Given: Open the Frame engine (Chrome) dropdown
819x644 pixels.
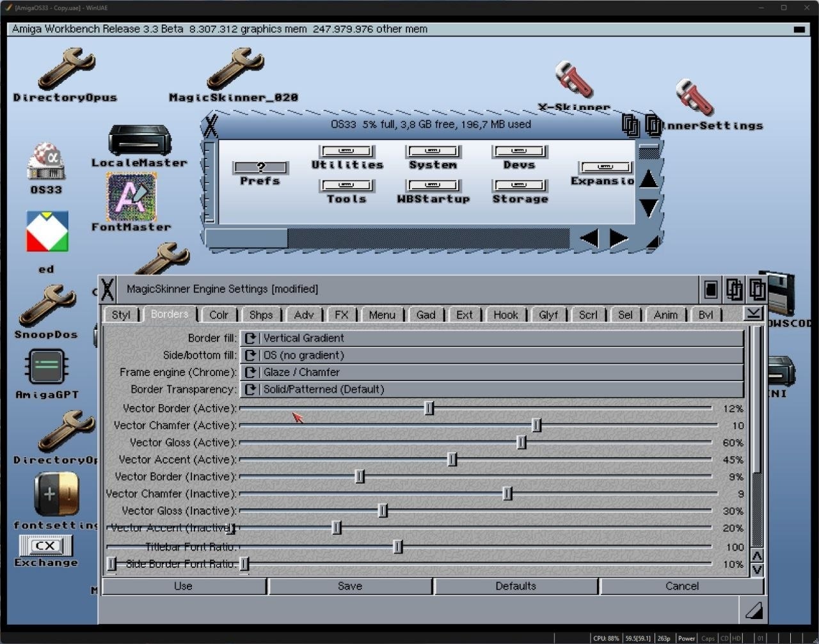Looking at the screenshot, I should pos(491,372).
